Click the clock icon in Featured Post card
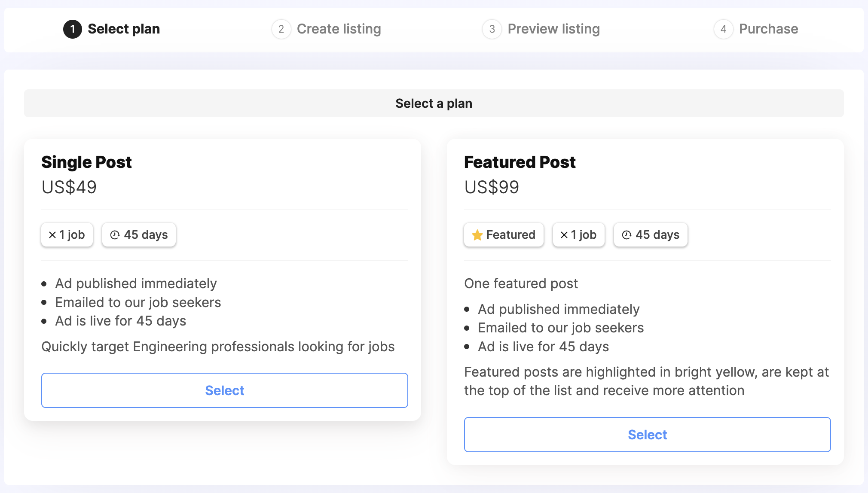868x493 pixels. point(627,235)
